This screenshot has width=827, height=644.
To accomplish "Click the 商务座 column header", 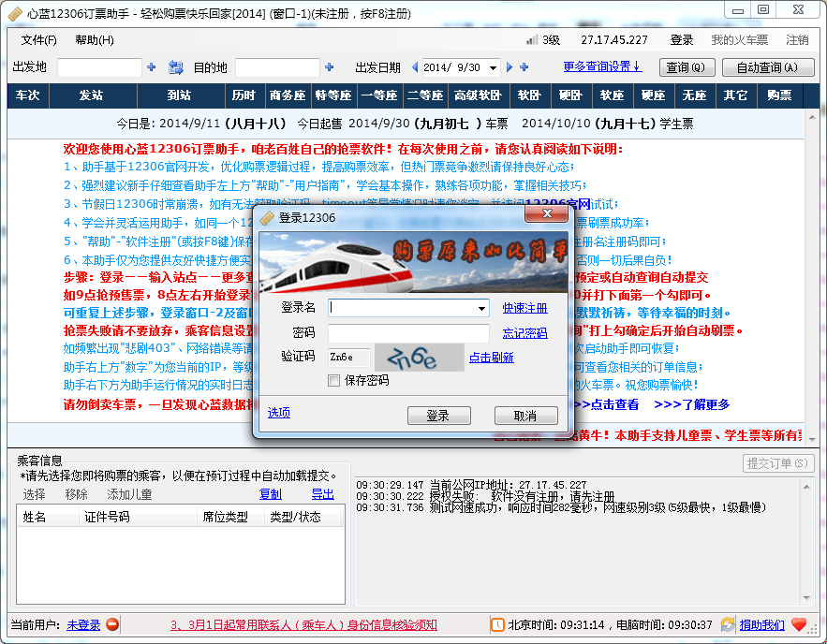I will (x=288, y=95).
